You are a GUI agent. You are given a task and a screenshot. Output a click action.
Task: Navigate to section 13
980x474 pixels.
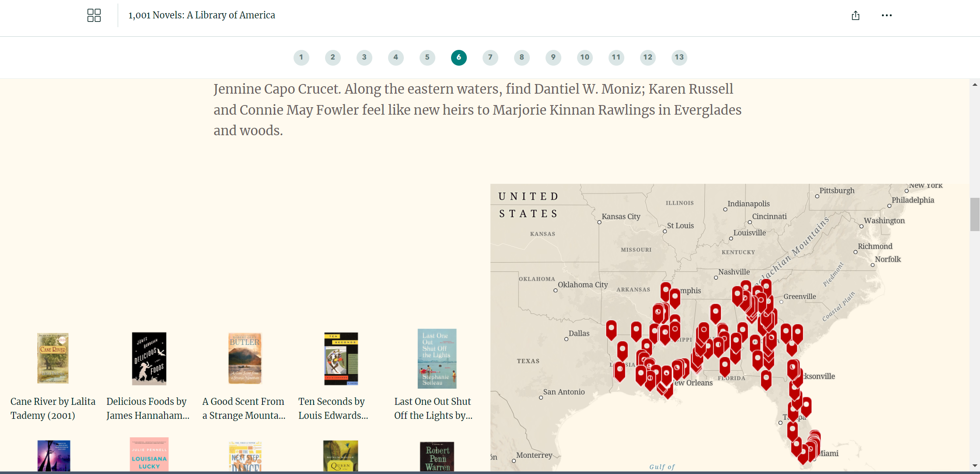pyautogui.click(x=679, y=57)
